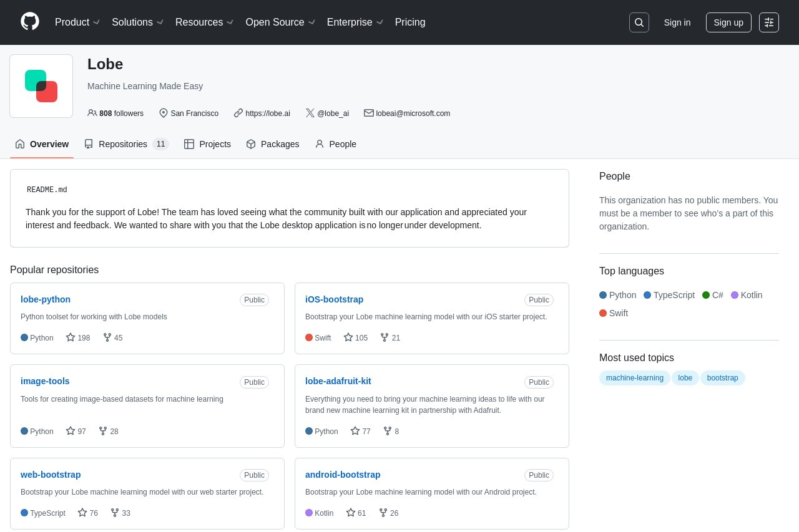Image resolution: width=799 pixels, height=532 pixels.
Task: Click the fork icon on web-bootstrap
Action: pyautogui.click(x=115, y=513)
